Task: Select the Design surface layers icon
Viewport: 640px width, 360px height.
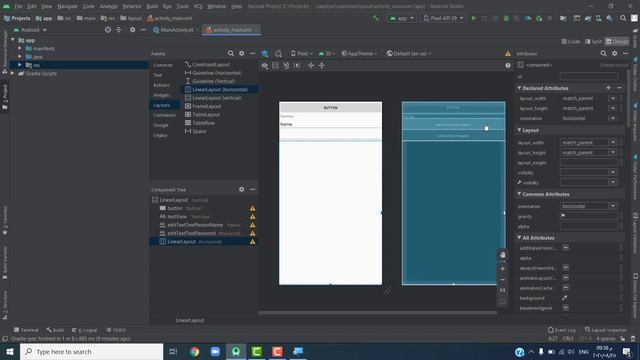Action: (265, 53)
